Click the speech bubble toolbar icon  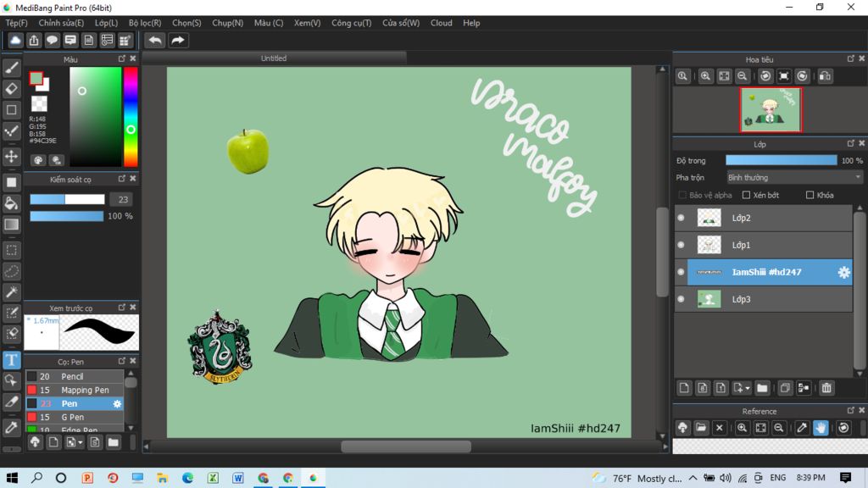(x=52, y=41)
